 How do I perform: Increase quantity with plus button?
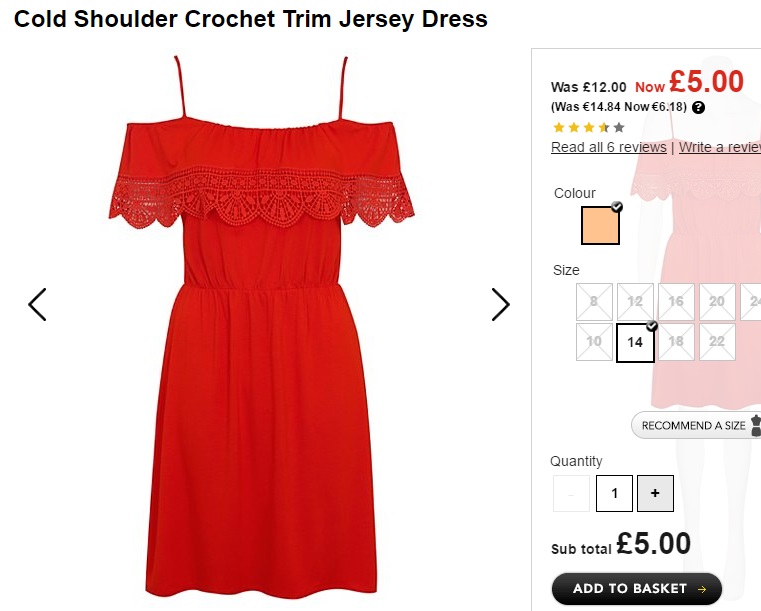pyautogui.click(x=655, y=493)
